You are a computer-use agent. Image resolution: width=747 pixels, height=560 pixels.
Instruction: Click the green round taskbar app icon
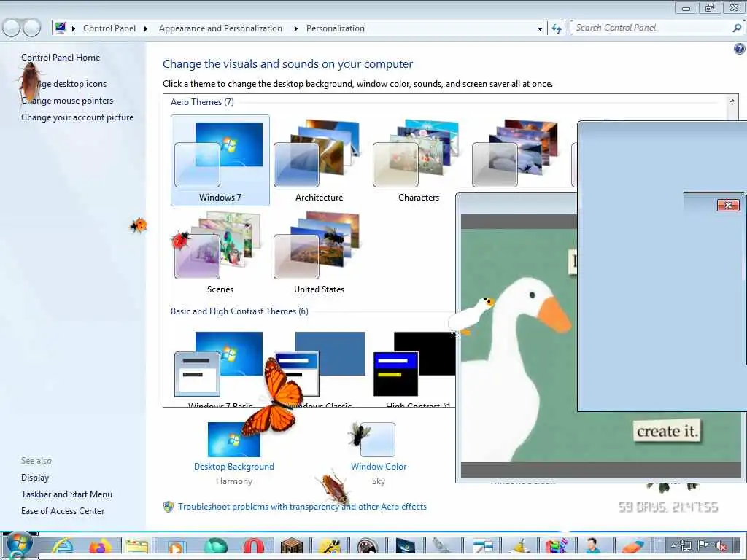coord(215,547)
